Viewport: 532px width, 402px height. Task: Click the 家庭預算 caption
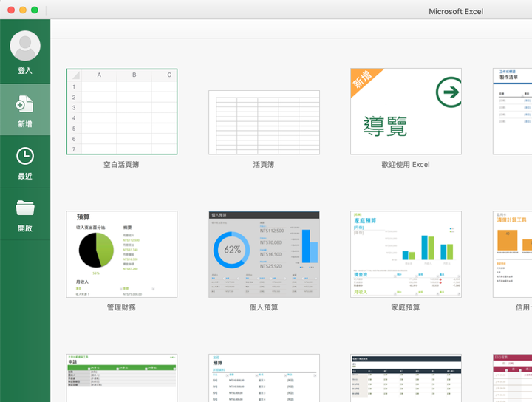406,307
